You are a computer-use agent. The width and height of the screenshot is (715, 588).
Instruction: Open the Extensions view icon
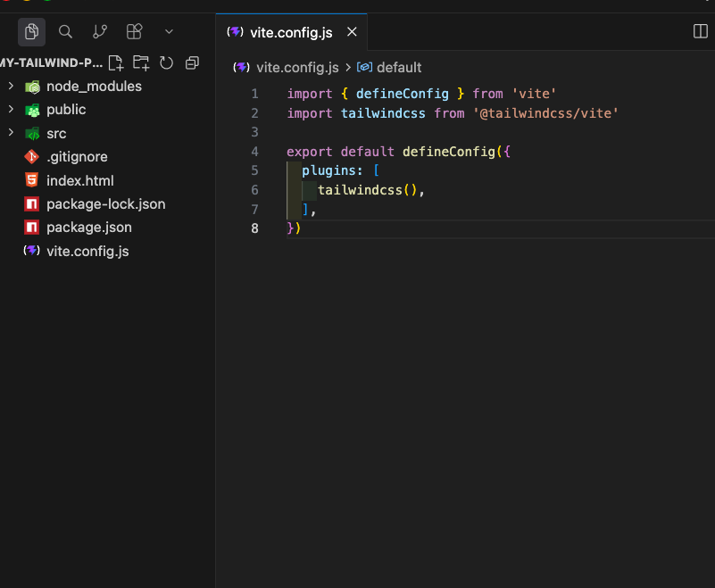[133, 31]
